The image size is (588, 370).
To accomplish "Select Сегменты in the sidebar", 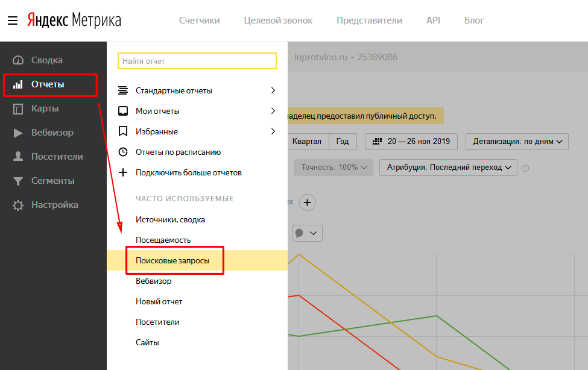I will [53, 181].
